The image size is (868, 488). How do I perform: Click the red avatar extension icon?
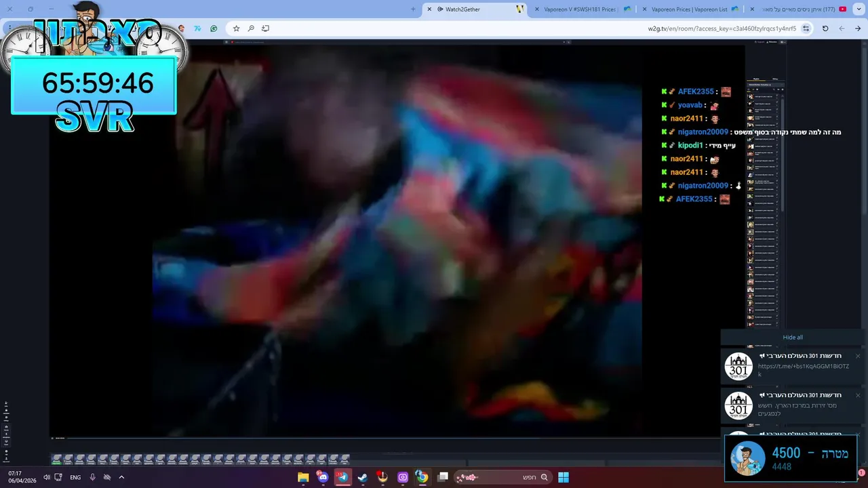tap(181, 28)
